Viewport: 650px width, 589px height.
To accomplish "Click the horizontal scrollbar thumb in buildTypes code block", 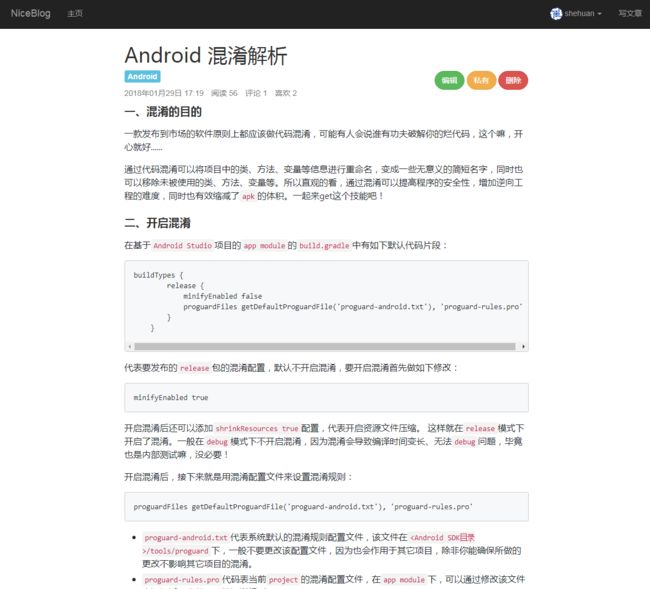I will [x=325, y=347].
